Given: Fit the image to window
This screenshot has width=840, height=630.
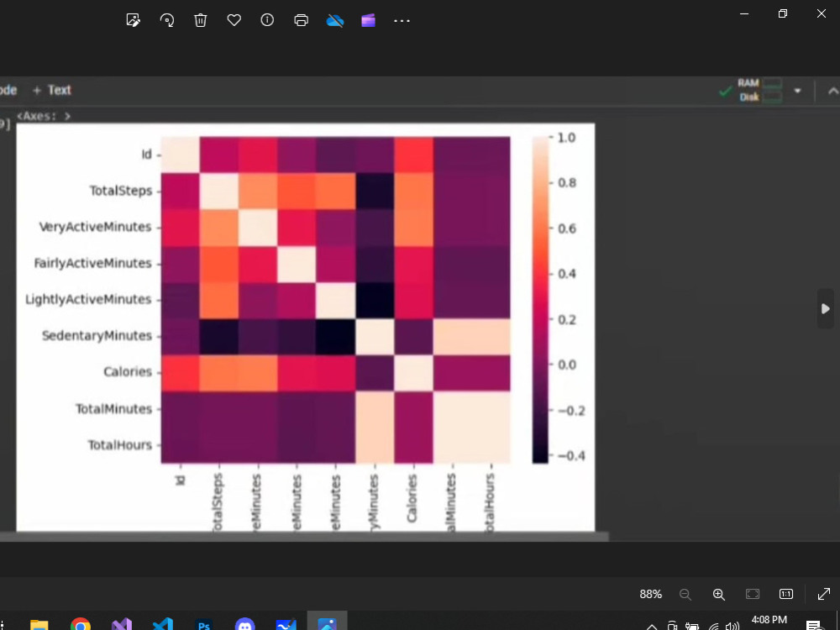Looking at the screenshot, I should (753, 594).
